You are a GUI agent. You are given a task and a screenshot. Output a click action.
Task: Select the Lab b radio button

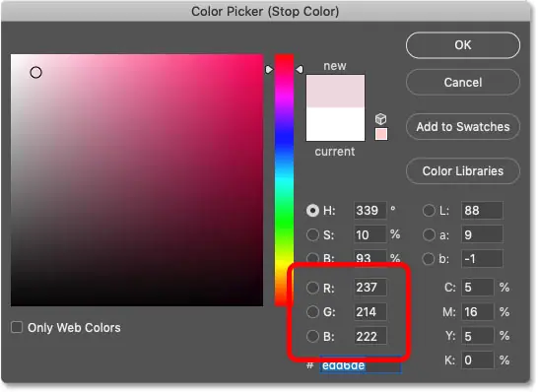(x=429, y=259)
